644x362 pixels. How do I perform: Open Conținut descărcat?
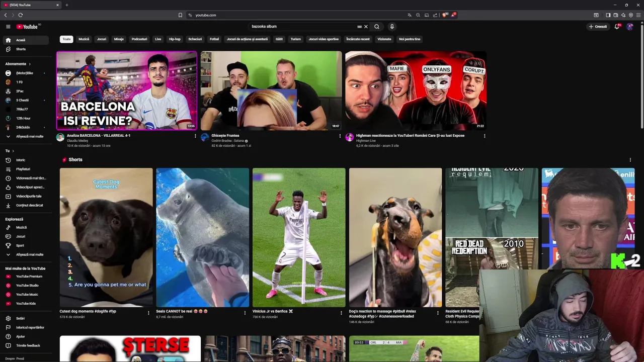tap(26, 205)
